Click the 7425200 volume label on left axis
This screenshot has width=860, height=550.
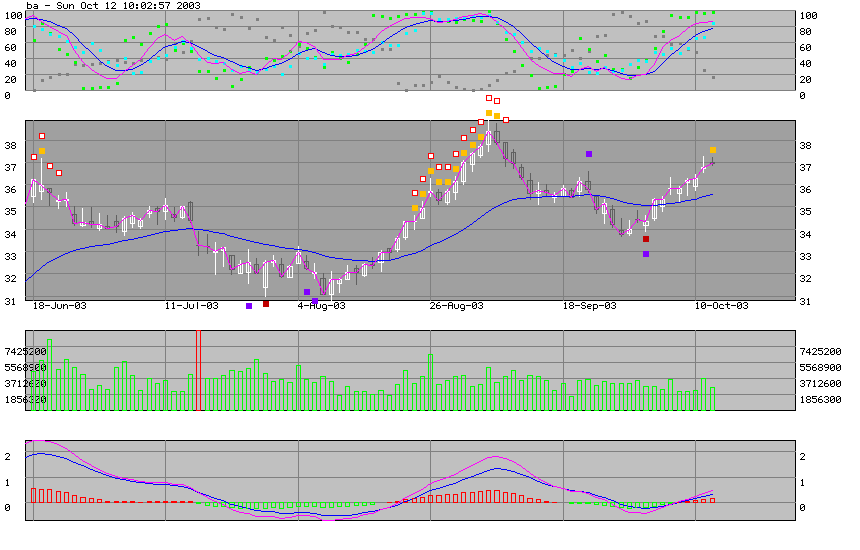click(24, 352)
